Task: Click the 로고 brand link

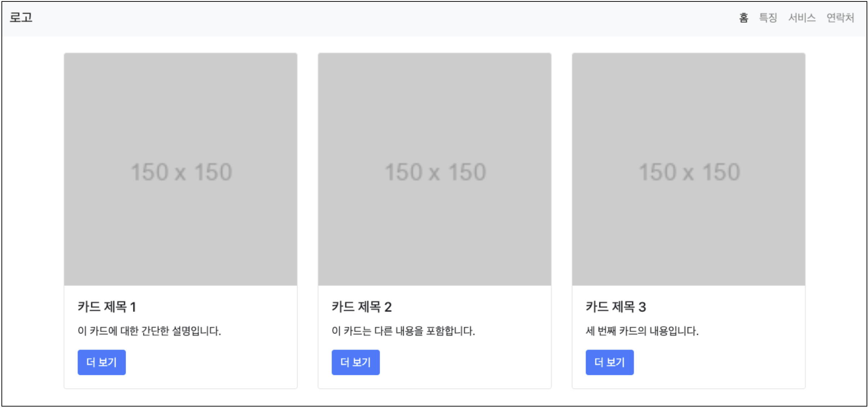Action: pyautogui.click(x=21, y=17)
